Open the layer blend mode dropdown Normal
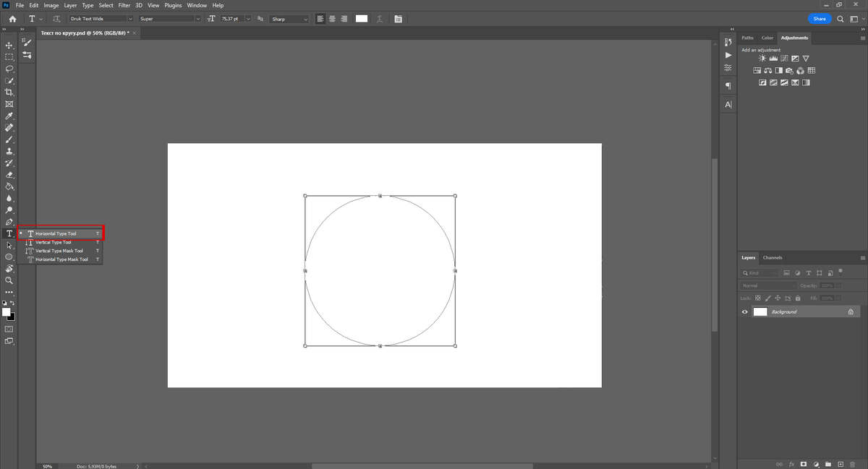 pyautogui.click(x=769, y=285)
